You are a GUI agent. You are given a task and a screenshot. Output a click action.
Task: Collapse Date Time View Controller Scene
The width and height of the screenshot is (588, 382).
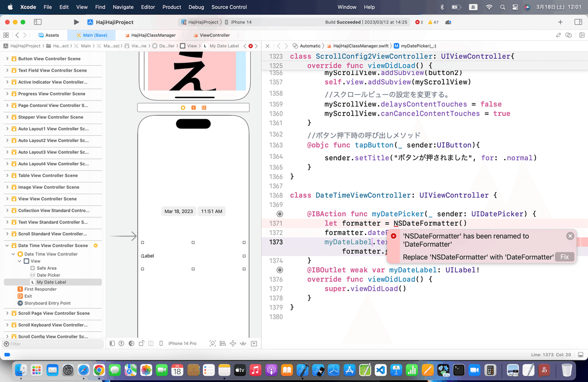point(7,246)
